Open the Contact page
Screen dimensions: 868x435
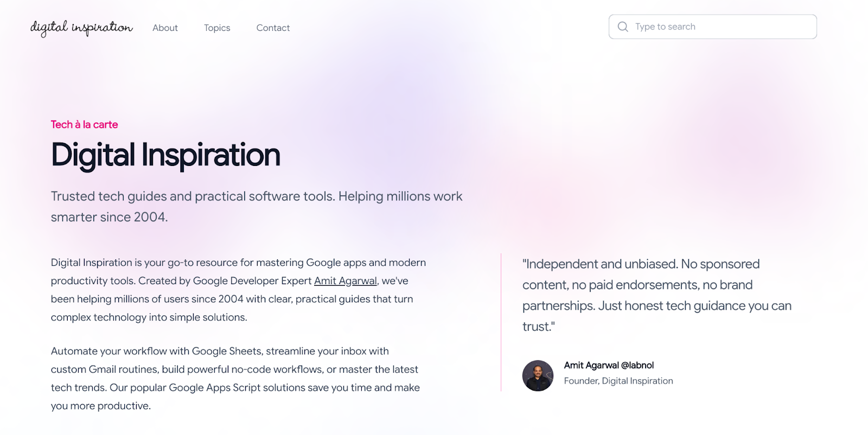click(273, 28)
